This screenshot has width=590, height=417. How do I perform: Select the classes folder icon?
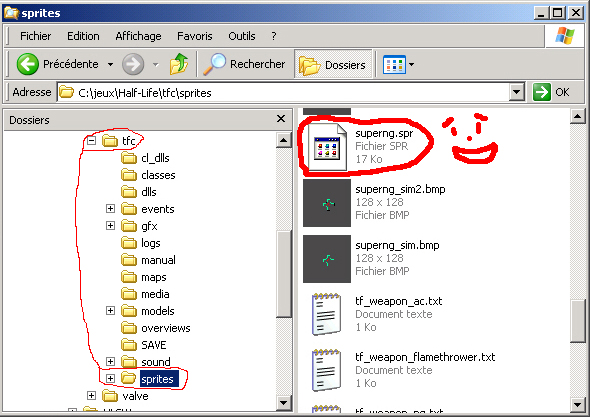point(129,175)
